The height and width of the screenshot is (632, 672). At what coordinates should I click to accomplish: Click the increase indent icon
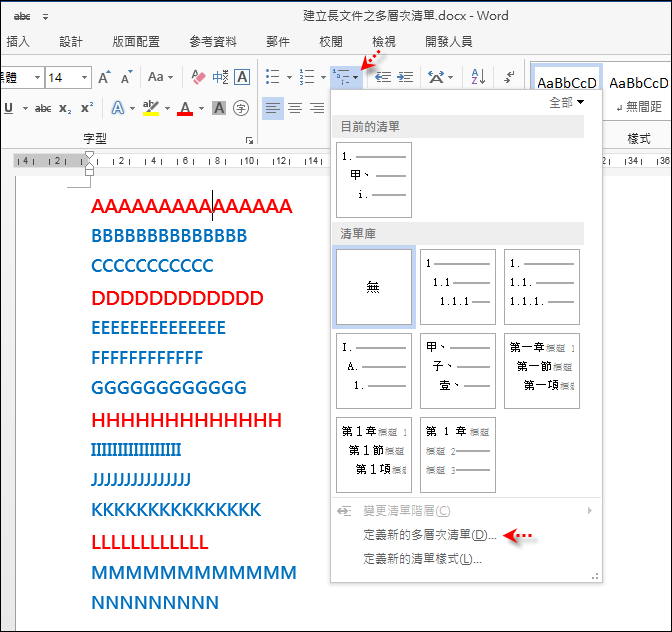[x=405, y=77]
